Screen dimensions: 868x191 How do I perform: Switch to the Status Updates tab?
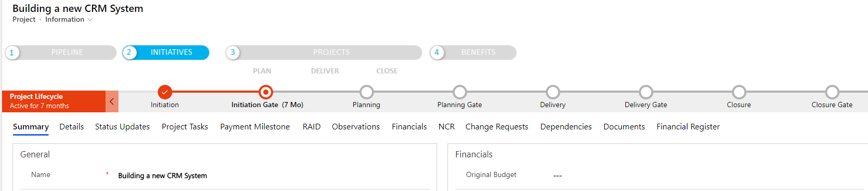pos(123,127)
